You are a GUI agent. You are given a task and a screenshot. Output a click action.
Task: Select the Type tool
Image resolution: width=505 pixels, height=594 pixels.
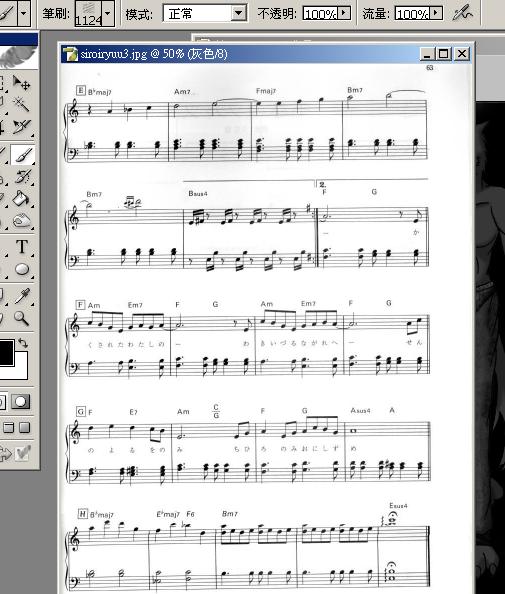21,247
